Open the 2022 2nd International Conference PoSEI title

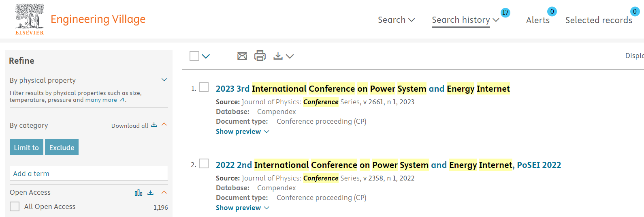388,165
